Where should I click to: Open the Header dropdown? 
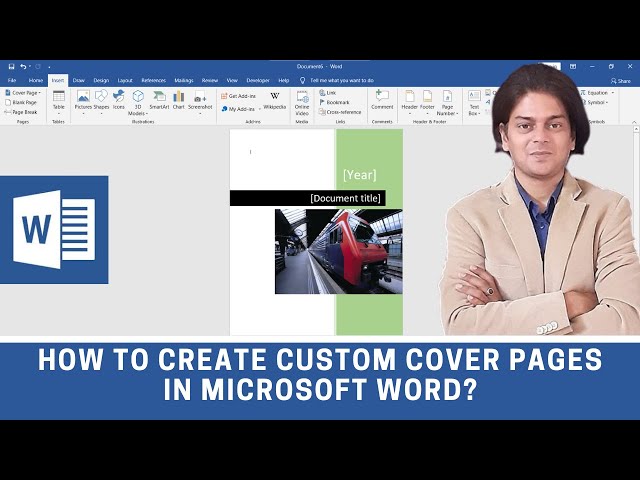pos(409,102)
